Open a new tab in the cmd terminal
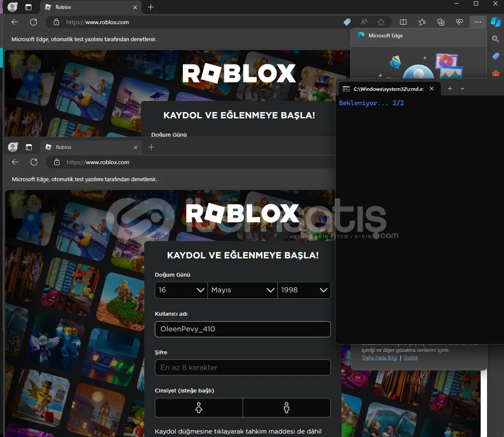 (x=450, y=88)
